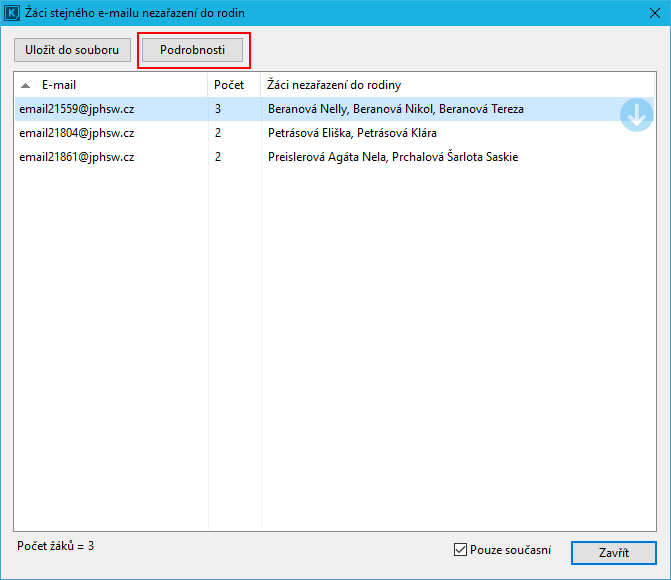Click the blue down arrow icon

pos(636,115)
